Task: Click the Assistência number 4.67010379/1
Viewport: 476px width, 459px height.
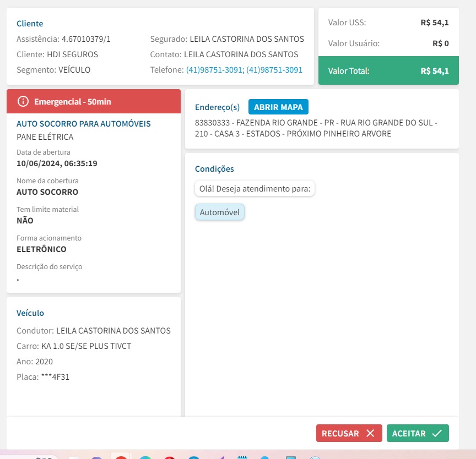Action: coord(86,39)
